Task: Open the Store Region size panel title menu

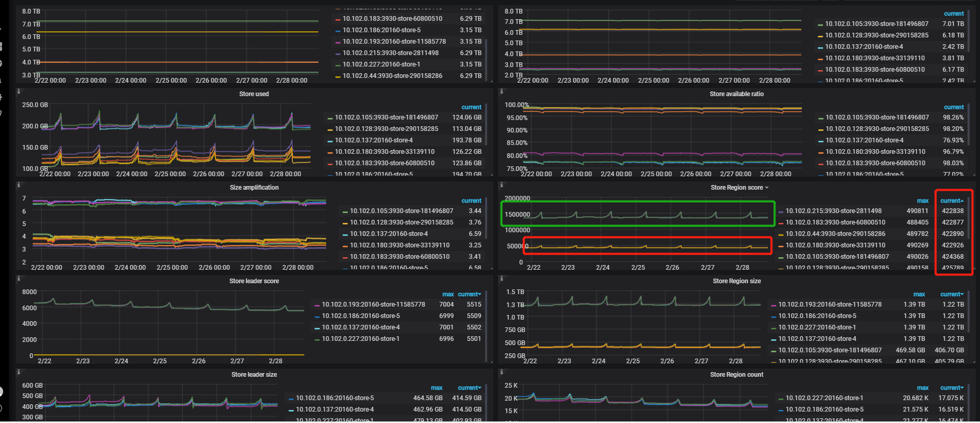Action: click(736, 281)
